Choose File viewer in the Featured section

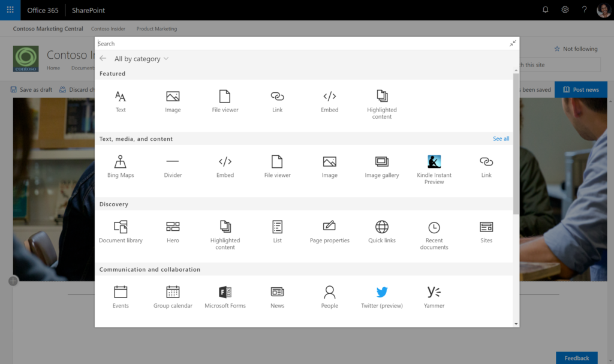[x=225, y=102]
